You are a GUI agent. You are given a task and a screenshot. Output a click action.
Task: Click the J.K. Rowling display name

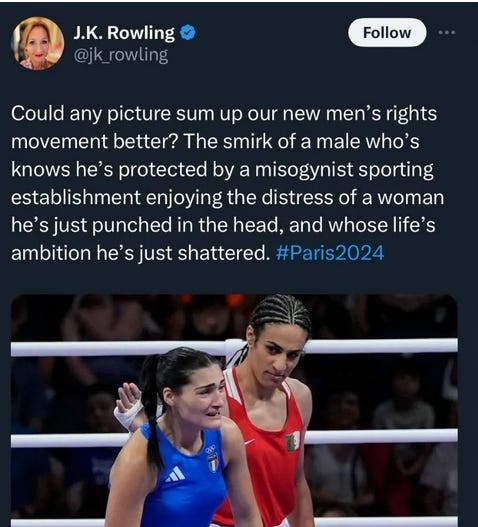[124, 33]
